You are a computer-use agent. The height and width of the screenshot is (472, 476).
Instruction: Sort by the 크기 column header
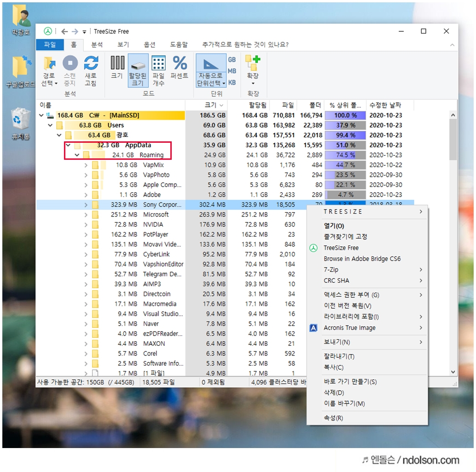click(207, 105)
